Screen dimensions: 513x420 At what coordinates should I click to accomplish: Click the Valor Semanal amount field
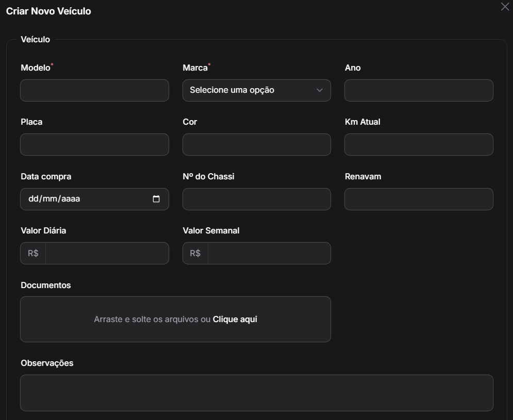(269, 253)
